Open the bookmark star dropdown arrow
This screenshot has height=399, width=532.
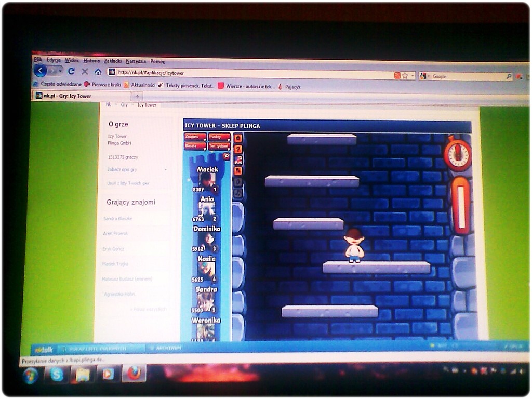click(x=412, y=76)
